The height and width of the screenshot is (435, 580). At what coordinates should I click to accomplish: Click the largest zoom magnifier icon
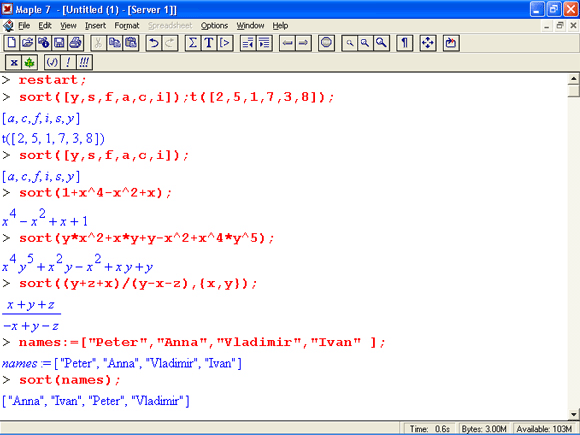pyautogui.click(x=381, y=43)
